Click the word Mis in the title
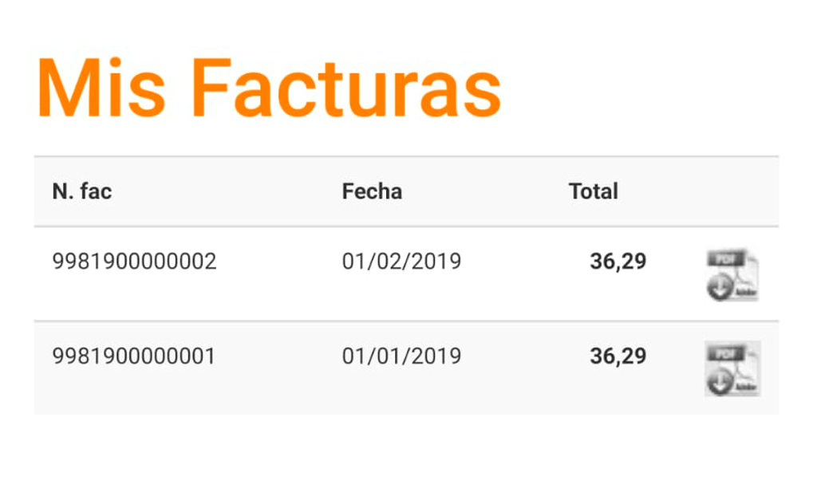Image resolution: width=813 pixels, height=504 pixels. [x=101, y=89]
